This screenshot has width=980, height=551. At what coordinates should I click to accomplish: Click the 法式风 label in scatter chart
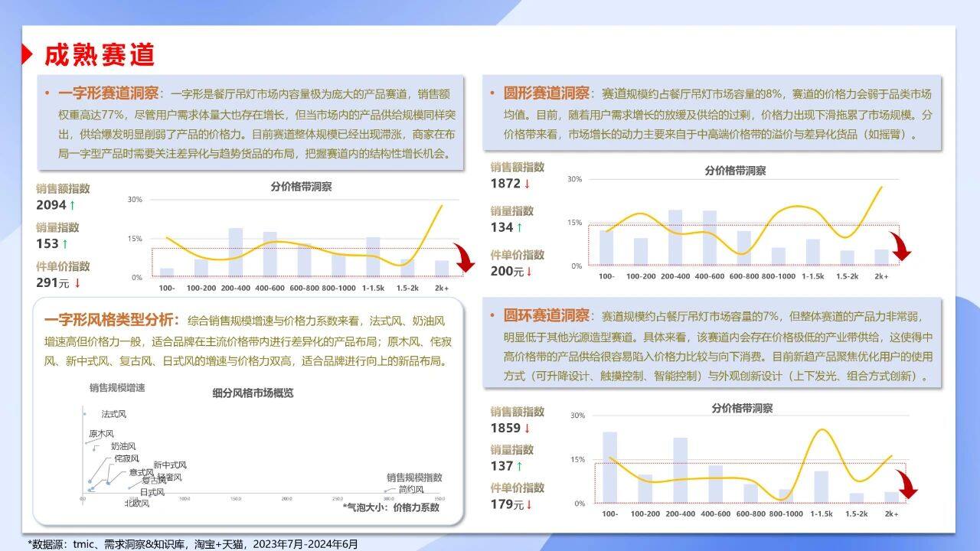click(x=113, y=414)
